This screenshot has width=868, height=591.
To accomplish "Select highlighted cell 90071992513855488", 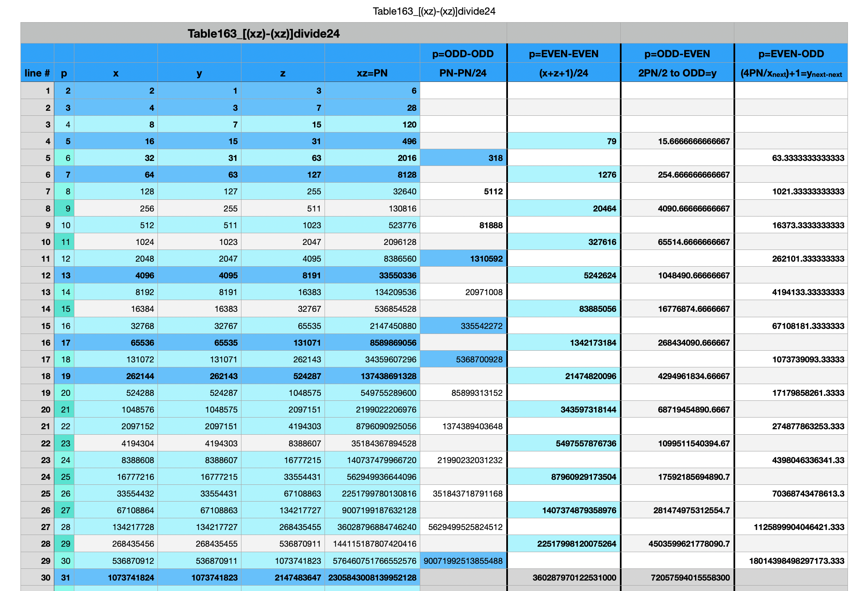I will tap(463, 561).
